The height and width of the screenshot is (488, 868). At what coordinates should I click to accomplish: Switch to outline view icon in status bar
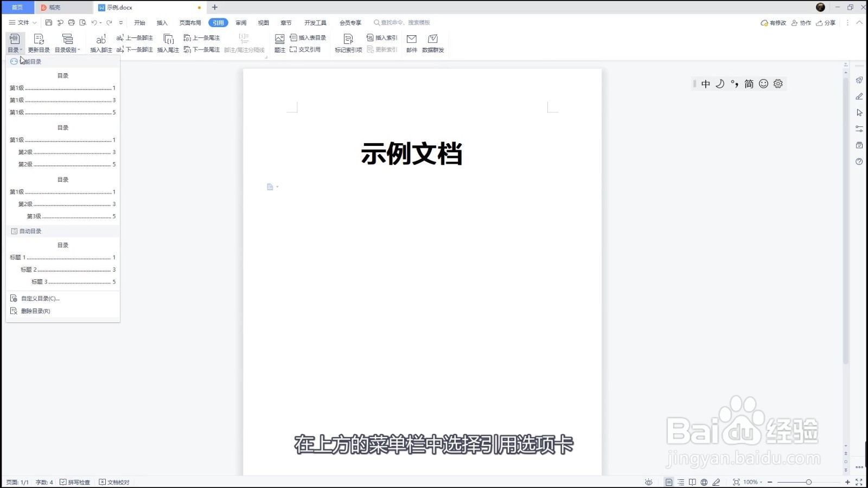click(x=681, y=482)
